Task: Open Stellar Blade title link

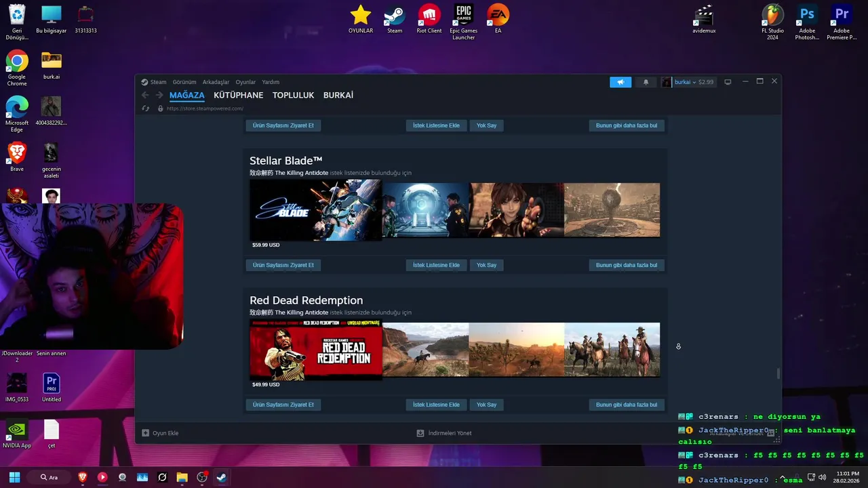Action: coord(285,161)
